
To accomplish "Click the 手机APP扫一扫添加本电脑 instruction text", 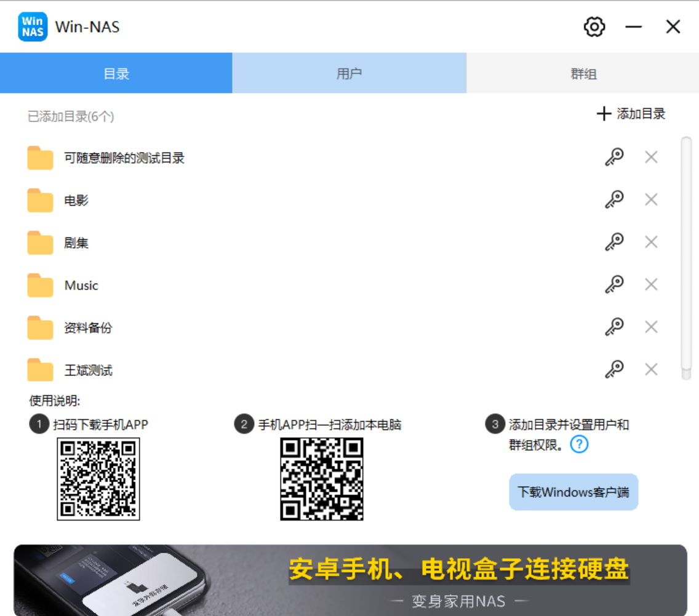I will tap(329, 425).
